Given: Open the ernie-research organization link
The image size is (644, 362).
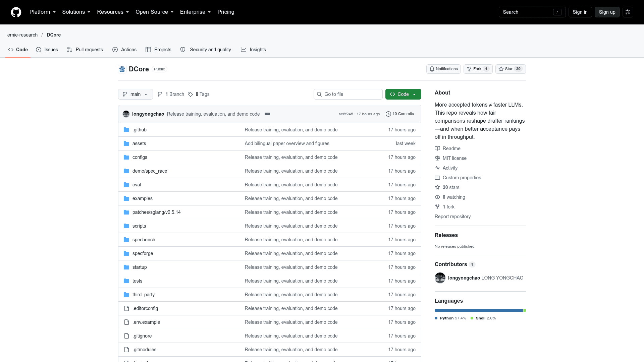Looking at the screenshot, I should (22, 35).
